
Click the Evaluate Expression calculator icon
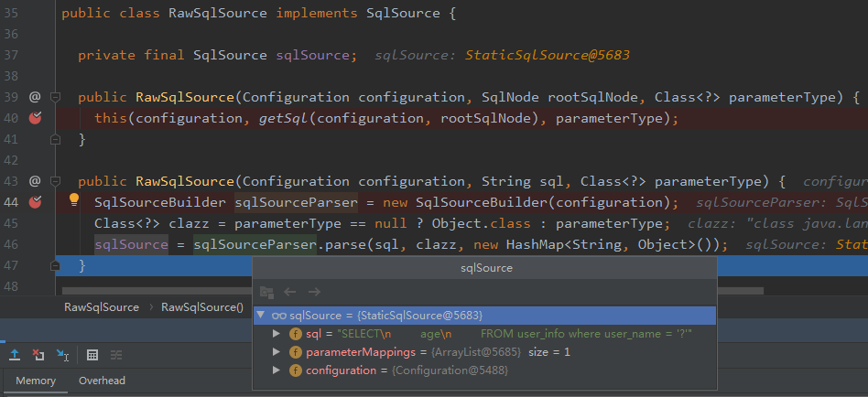click(x=92, y=355)
